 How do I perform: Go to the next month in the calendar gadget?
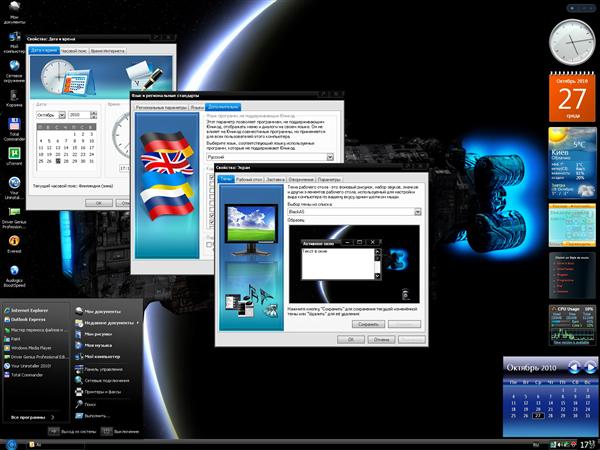coord(590,368)
